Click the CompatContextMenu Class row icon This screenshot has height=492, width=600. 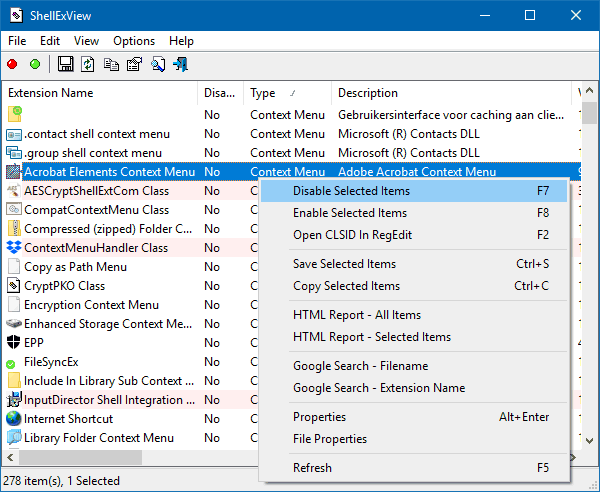(14, 210)
